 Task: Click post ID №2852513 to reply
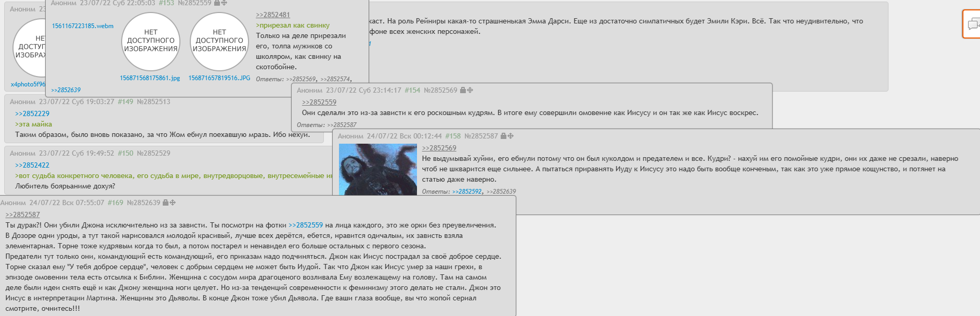pos(153,102)
